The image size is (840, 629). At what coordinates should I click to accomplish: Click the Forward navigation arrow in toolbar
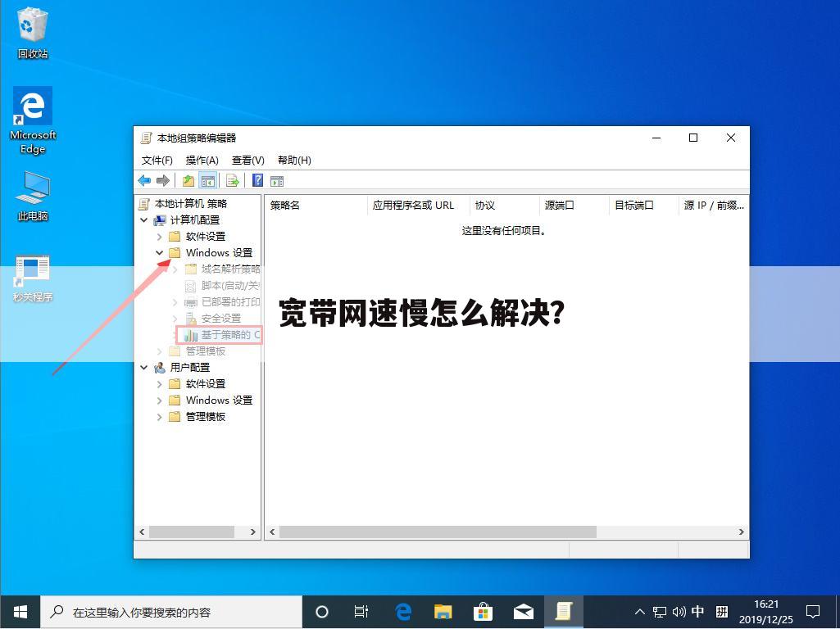tap(162, 180)
